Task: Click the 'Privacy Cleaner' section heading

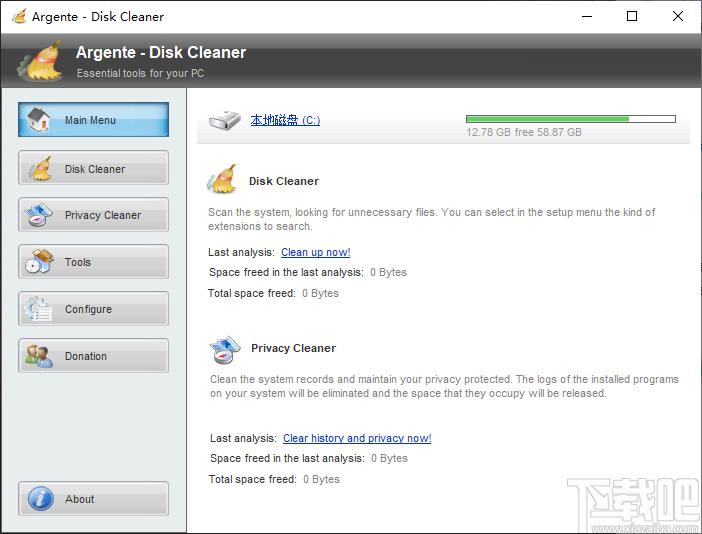Action: point(293,348)
